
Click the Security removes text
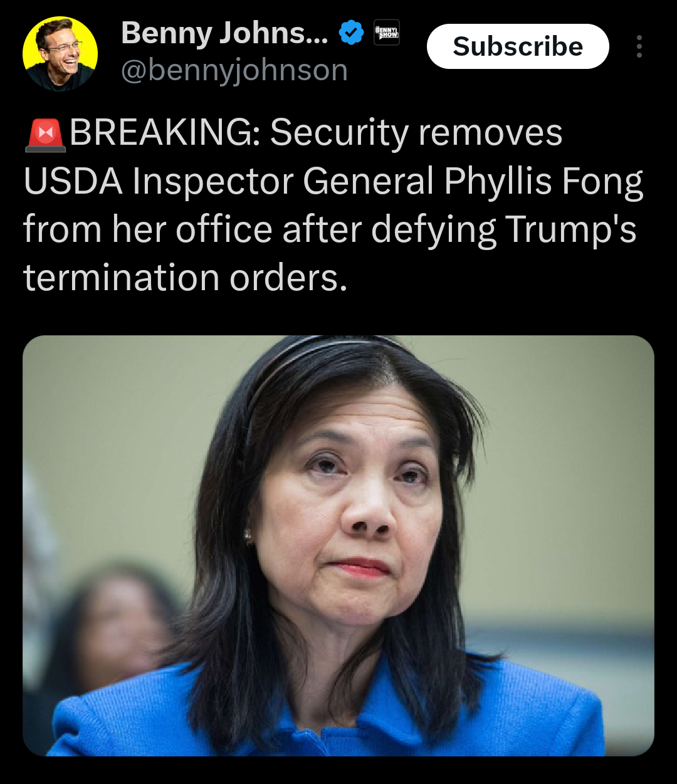point(416,134)
